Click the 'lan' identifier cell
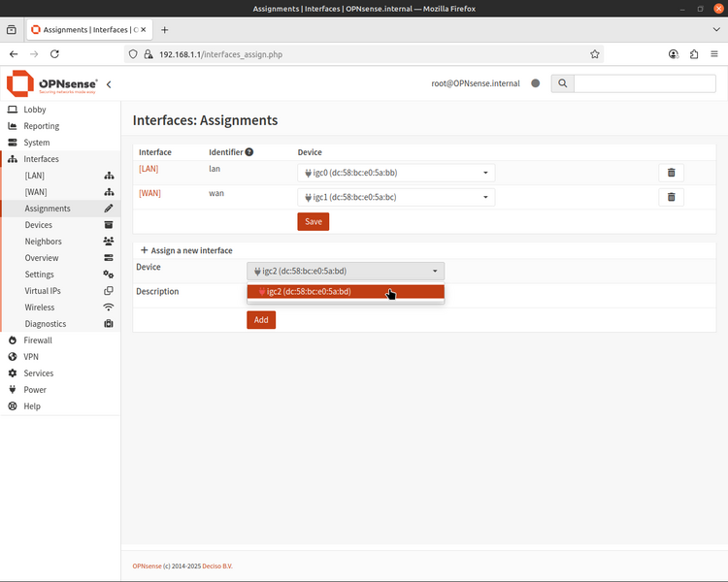728x582 pixels. pos(215,169)
